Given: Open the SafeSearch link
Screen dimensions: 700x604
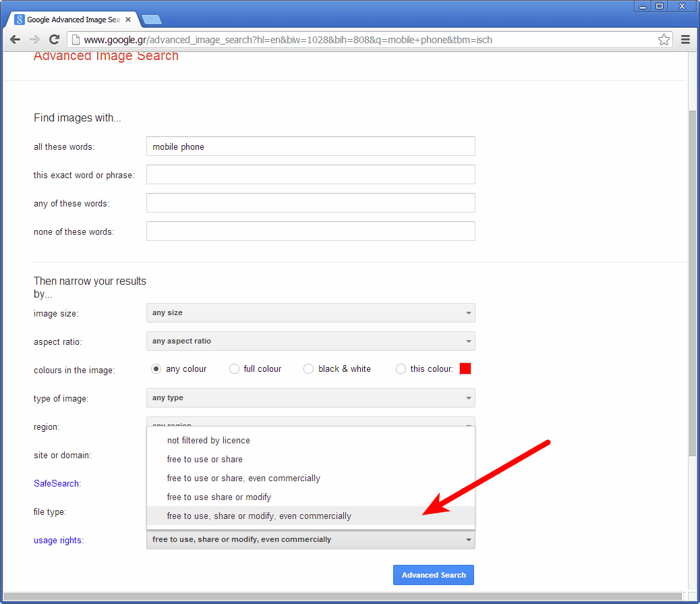Looking at the screenshot, I should (x=57, y=483).
